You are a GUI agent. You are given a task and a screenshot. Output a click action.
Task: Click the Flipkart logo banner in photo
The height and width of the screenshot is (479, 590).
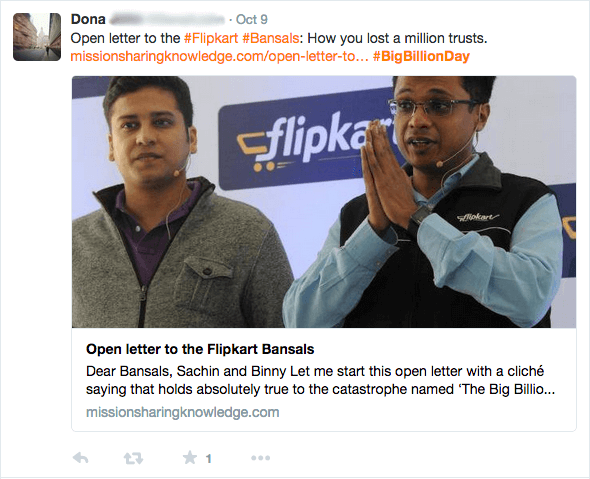(309, 141)
